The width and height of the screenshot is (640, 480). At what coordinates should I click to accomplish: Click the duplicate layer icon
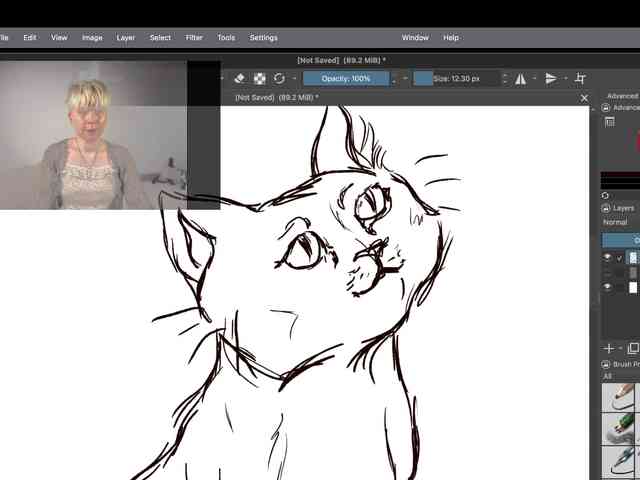pyautogui.click(x=633, y=348)
